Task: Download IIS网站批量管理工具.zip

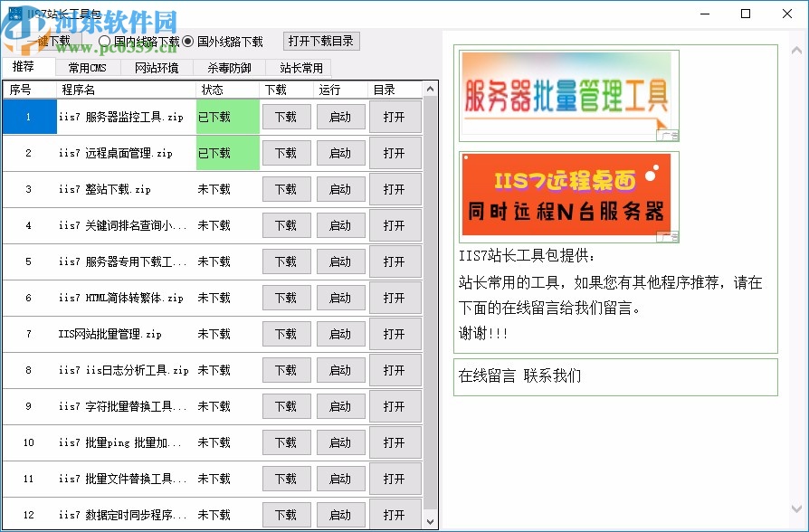Action: 286,334
